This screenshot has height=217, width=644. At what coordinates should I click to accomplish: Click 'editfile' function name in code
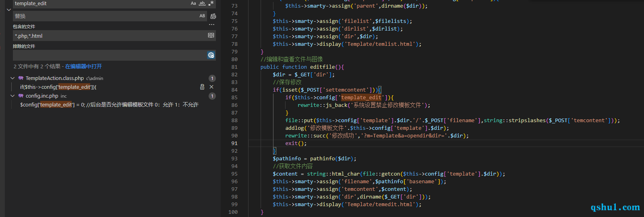pos(322,67)
